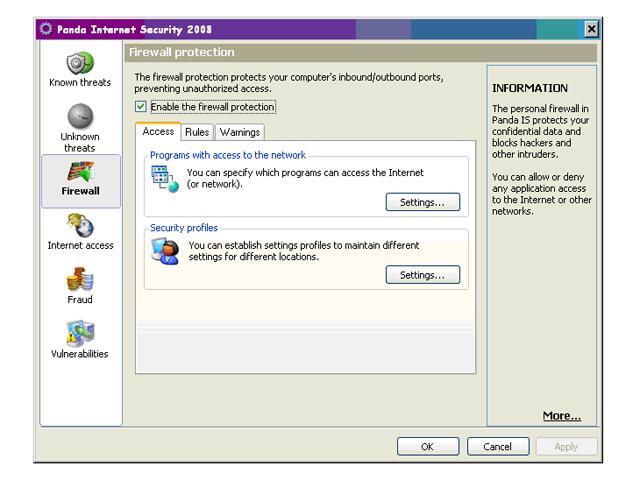Switch to the Rules tab
Screen dimensions: 640x480
[197, 132]
